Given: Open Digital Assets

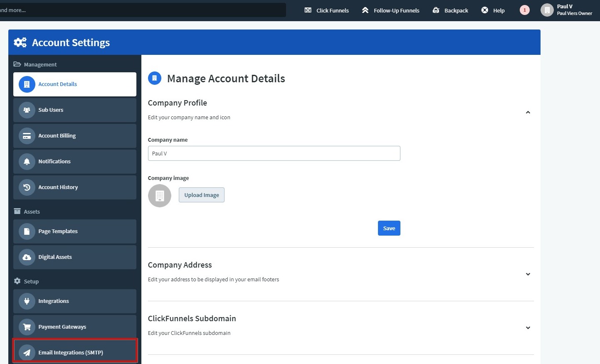Looking at the screenshot, I should pos(75,257).
